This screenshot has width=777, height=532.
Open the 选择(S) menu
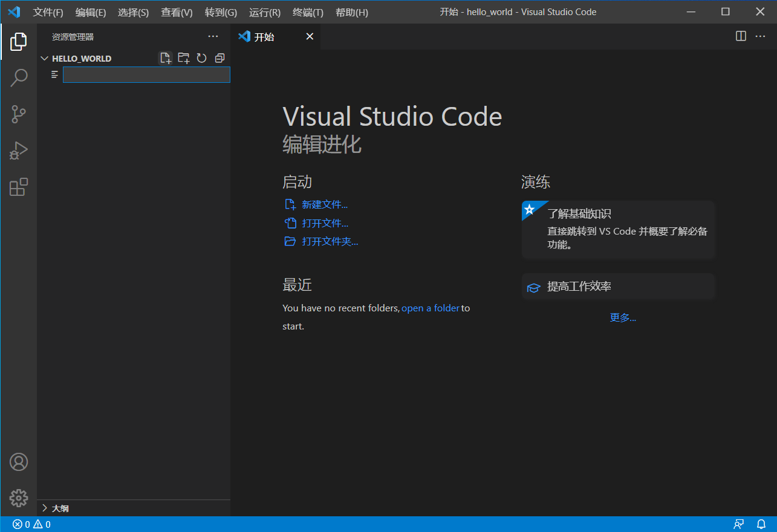[133, 12]
